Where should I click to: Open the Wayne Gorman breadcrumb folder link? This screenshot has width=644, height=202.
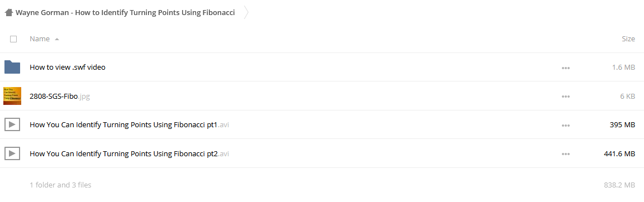click(x=125, y=13)
